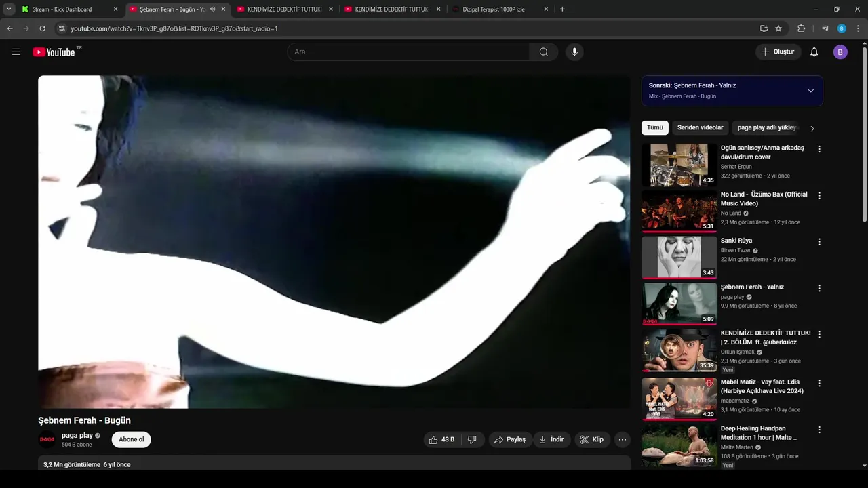
Task: Open Deep Healing Handpan Meditation thumbnail
Action: tap(679, 445)
